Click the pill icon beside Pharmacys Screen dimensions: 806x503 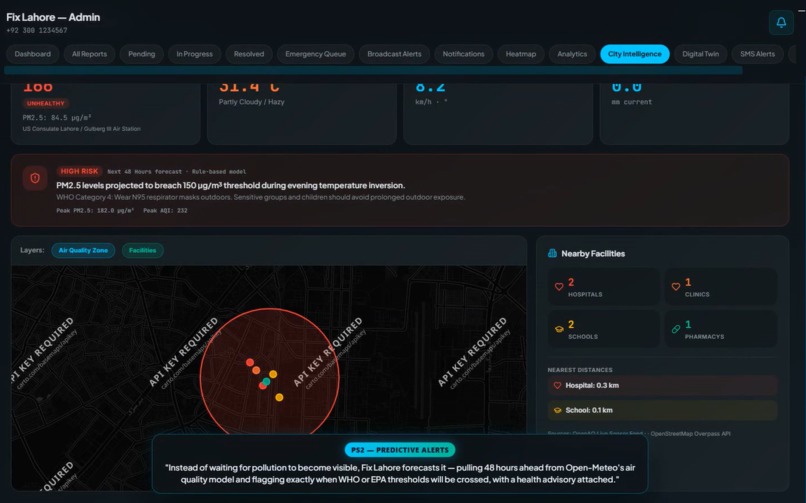point(676,329)
